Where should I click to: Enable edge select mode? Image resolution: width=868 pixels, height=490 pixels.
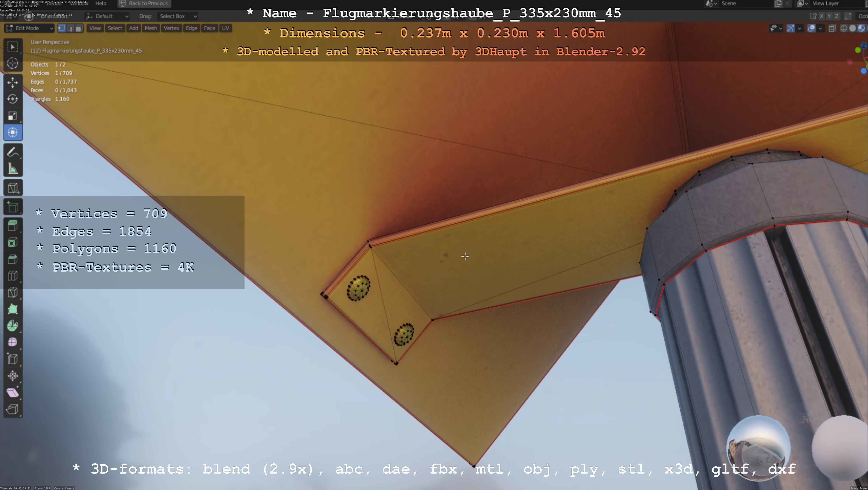70,28
